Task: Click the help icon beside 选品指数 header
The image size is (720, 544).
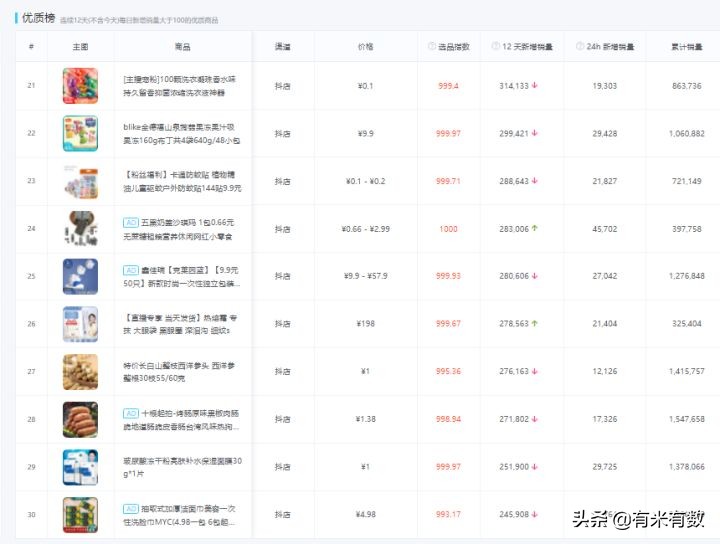Action: coord(432,46)
